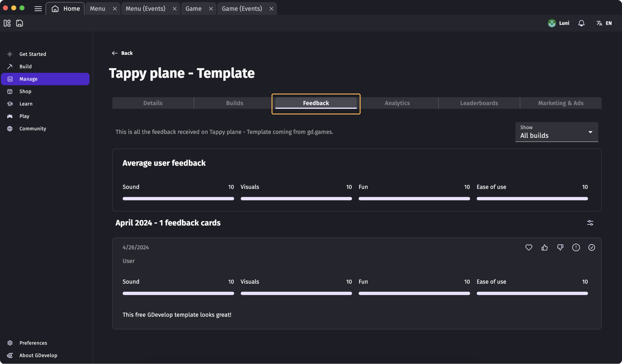This screenshot has width=622, height=364.
Task: Mark feedback with the heart icon
Action: 529,247
